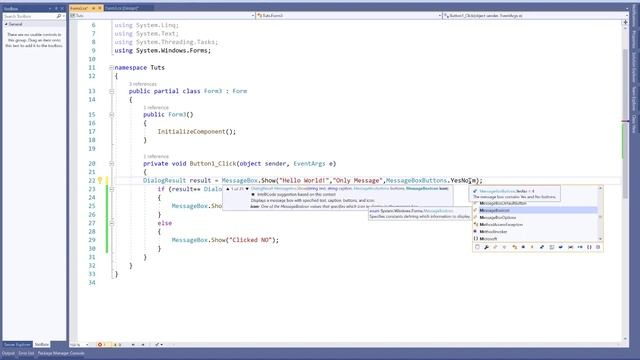Image resolution: width=640 pixels, height=360 pixels.
Task: Click in the Search Toolbox input field
Action: [x=29, y=16]
